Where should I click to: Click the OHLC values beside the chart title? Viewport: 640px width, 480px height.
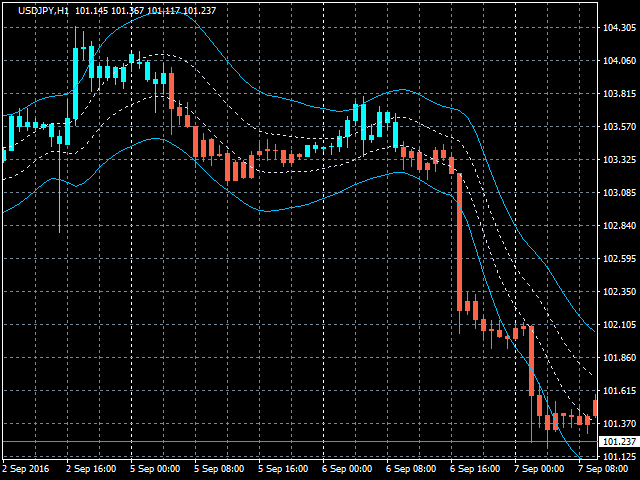[x=160, y=10]
